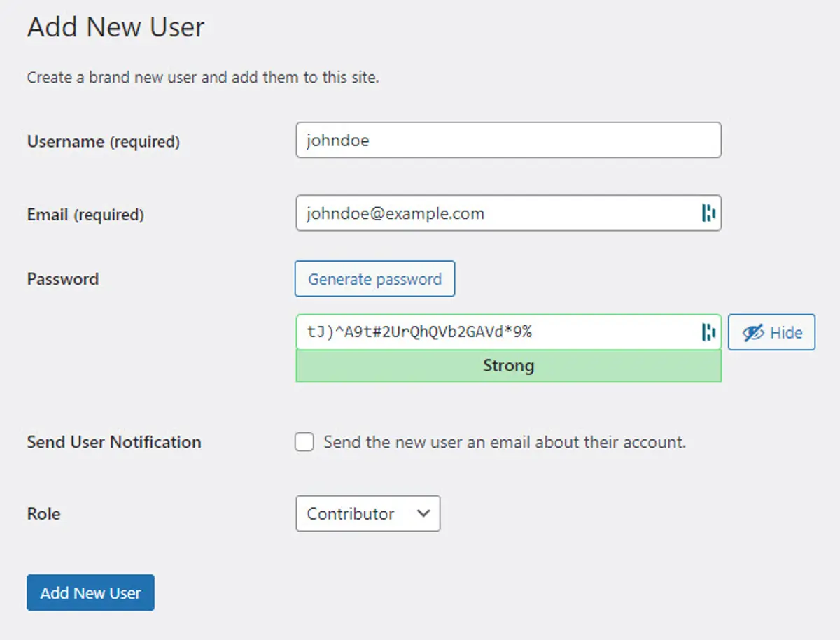Click the 'Password' field label
840x640 pixels.
point(63,279)
